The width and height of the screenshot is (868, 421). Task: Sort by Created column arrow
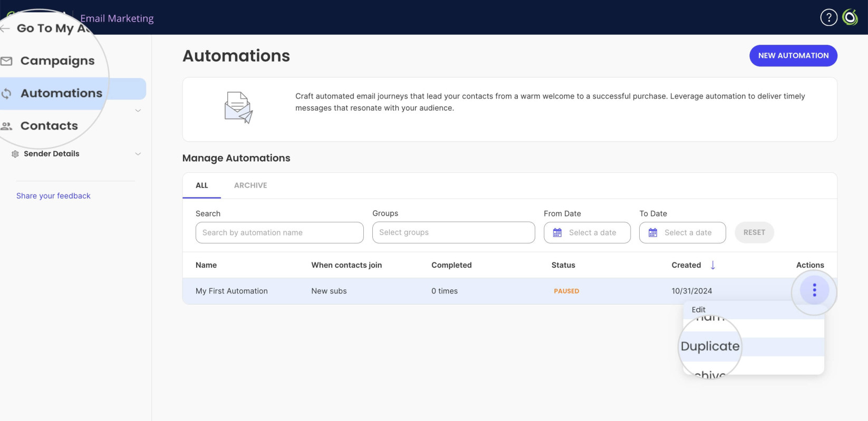tap(713, 265)
